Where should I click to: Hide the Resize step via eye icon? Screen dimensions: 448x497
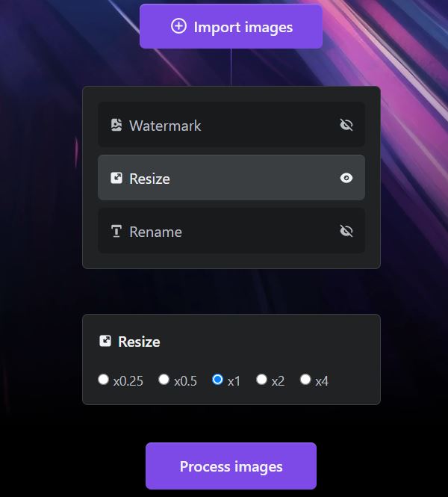(x=346, y=178)
